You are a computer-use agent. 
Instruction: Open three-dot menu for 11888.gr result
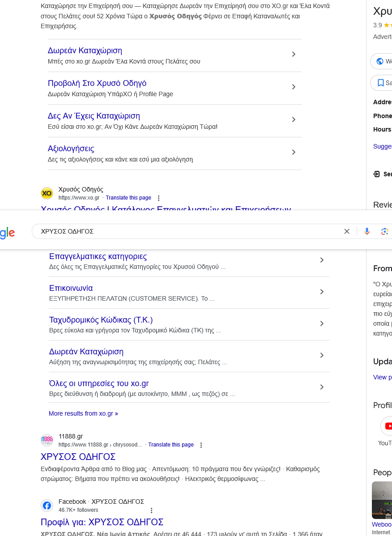(201, 445)
